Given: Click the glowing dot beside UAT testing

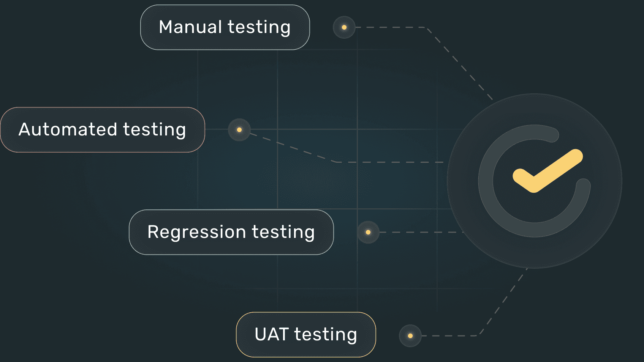Looking at the screenshot, I should pos(410,336).
